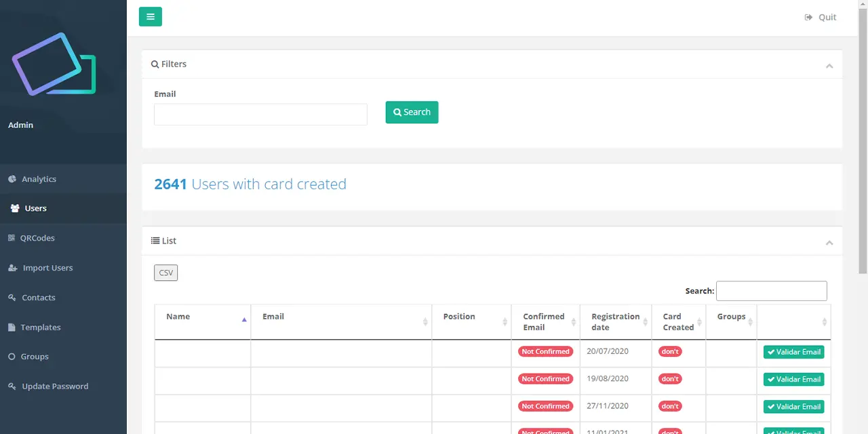This screenshot has height=434, width=868.
Task: Click the app logo in sidebar
Action: (x=54, y=64)
